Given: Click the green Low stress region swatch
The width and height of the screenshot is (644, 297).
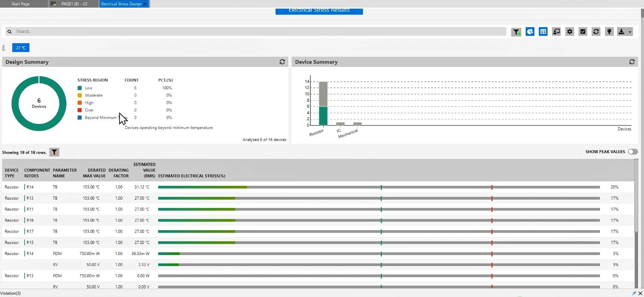Looking at the screenshot, I should click(79, 88).
